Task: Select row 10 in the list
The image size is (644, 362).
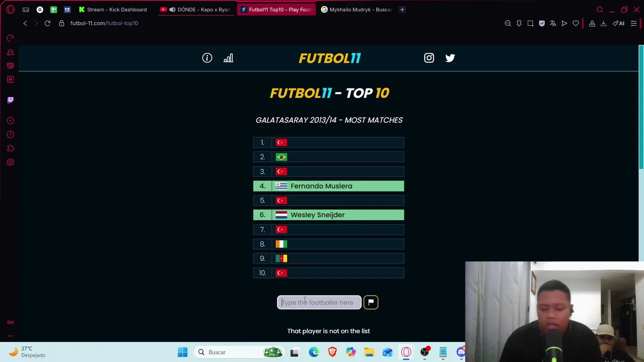Action: click(329, 273)
